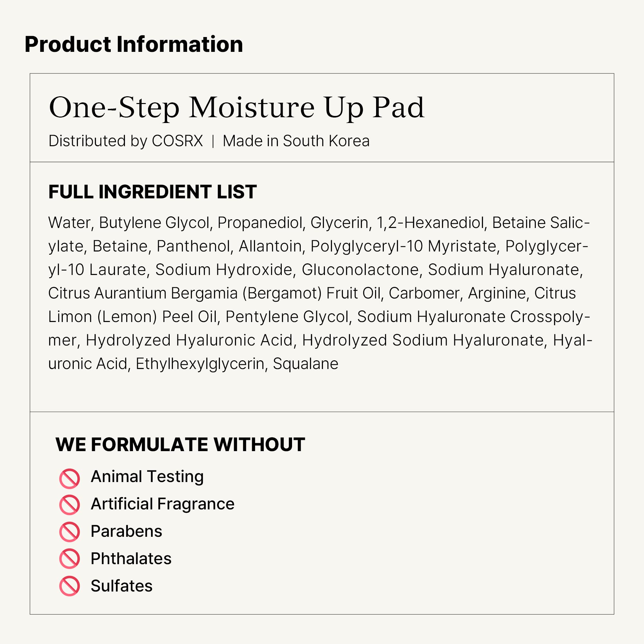Click the word Squalane in the ingredients
This screenshot has height=644, width=644.
click(305, 364)
